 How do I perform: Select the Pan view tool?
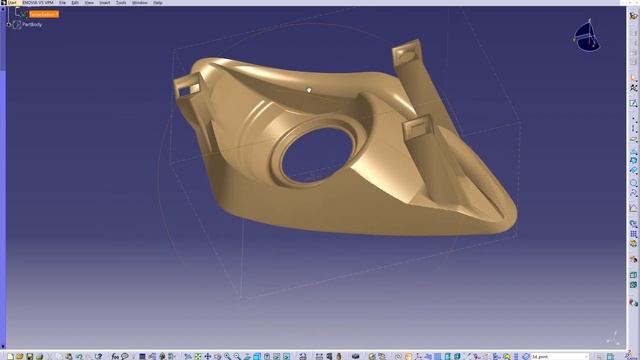pyautogui.click(x=208, y=356)
